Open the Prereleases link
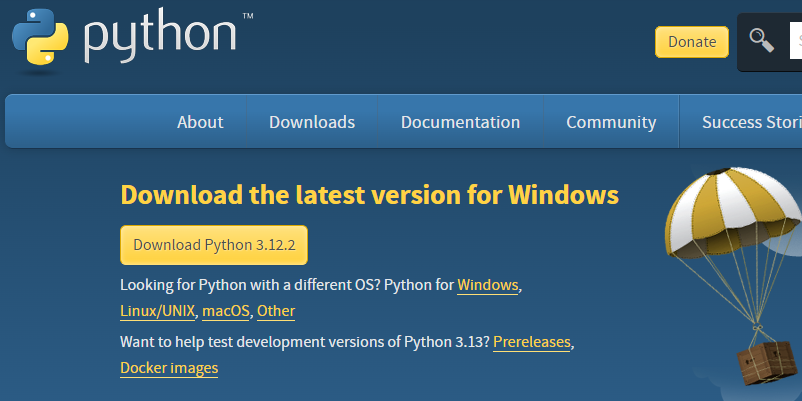The height and width of the screenshot is (401, 802). [x=531, y=342]
